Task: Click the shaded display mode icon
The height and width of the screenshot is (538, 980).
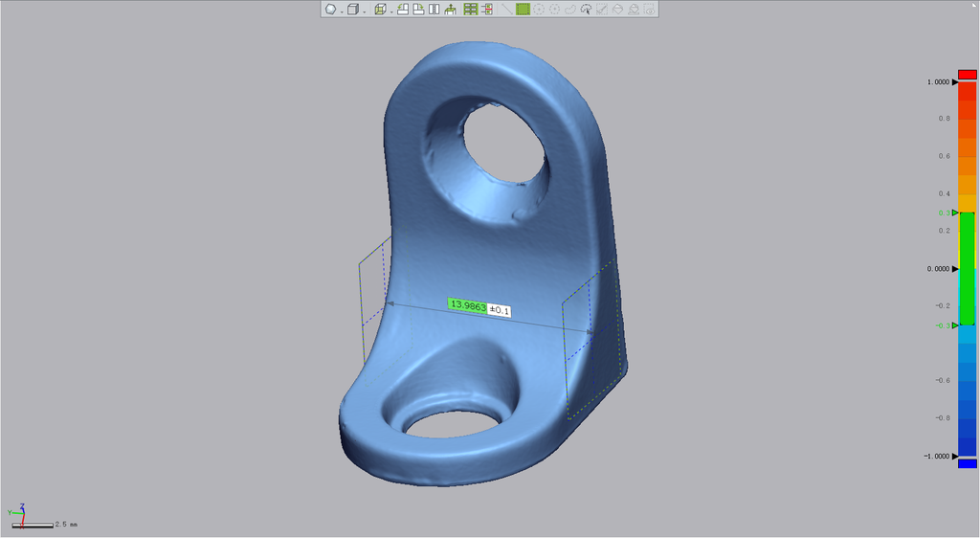Action: (330, 10)
